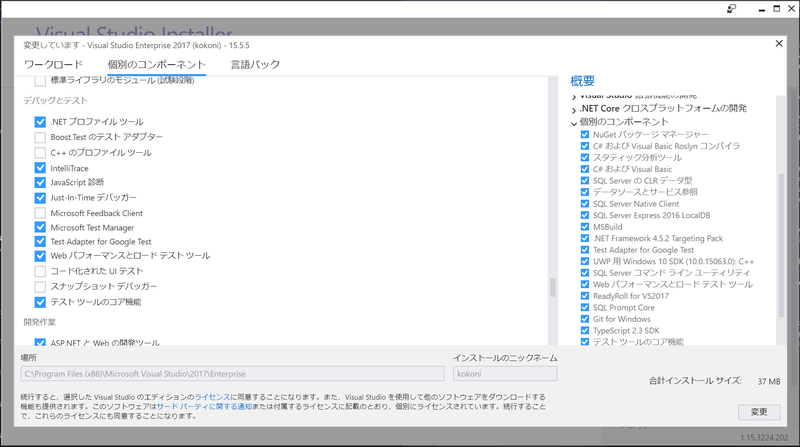The height and width of the screenshot is (447, 800).
Task: Check Microsoft Feedback Client
Action: tap(40, 213)
